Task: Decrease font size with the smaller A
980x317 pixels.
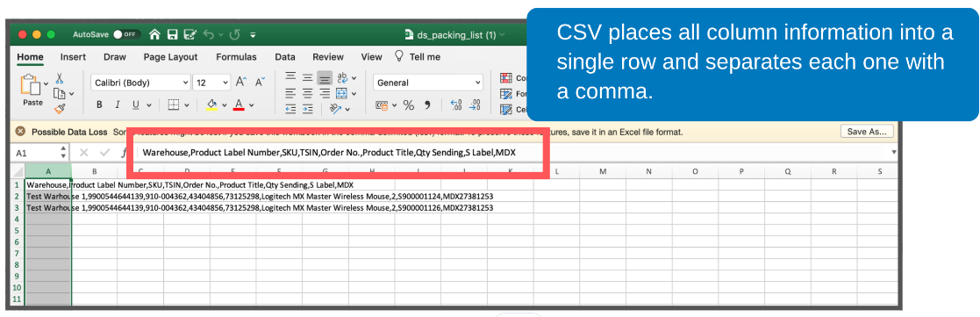Action: pos(260,82)
